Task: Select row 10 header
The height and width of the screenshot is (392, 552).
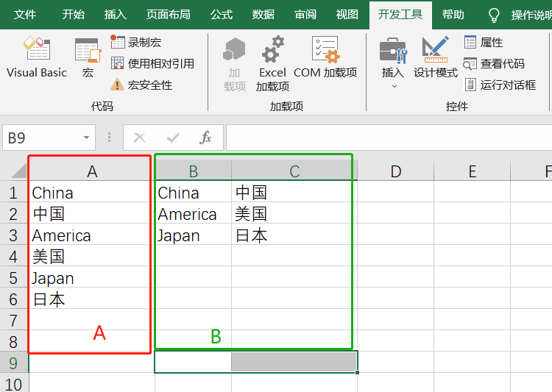Action: tap(14, 384)
